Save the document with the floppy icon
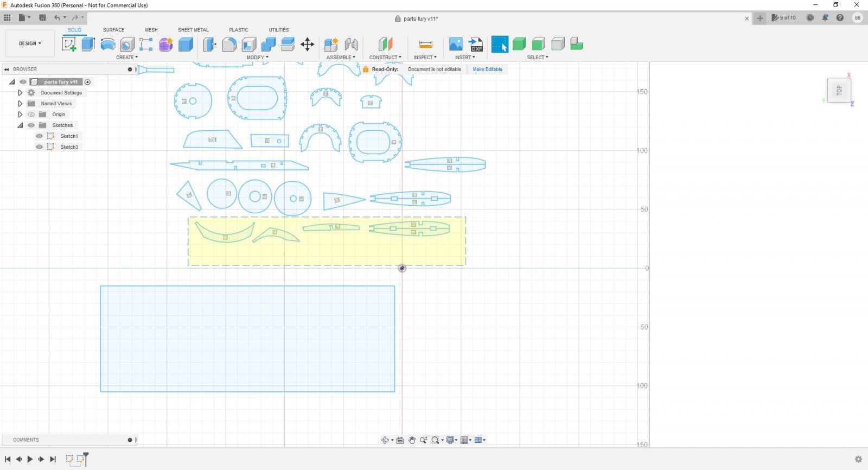The height and width of the screenshot is (470, 868). [42, 18]
